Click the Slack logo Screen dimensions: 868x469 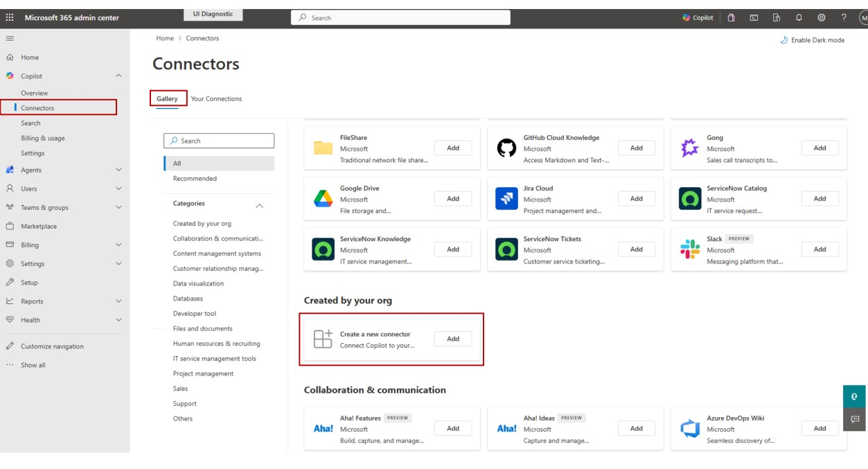click(690, 249)
